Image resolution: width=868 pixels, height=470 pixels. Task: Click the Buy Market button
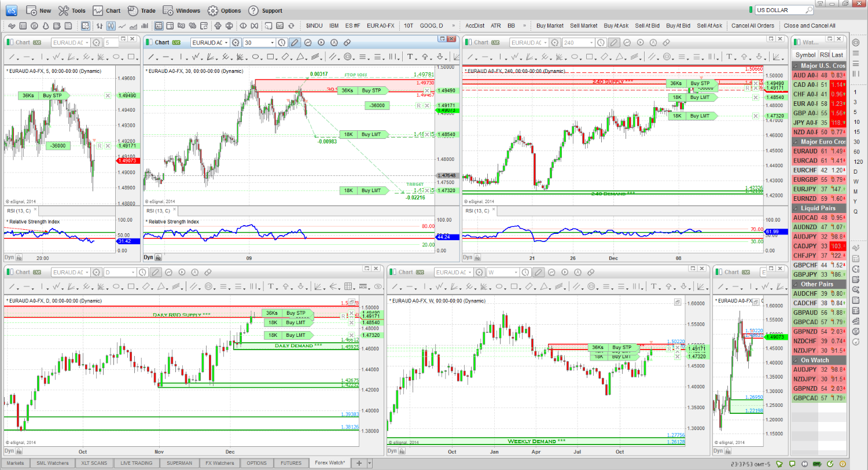[x=550, y=25]
